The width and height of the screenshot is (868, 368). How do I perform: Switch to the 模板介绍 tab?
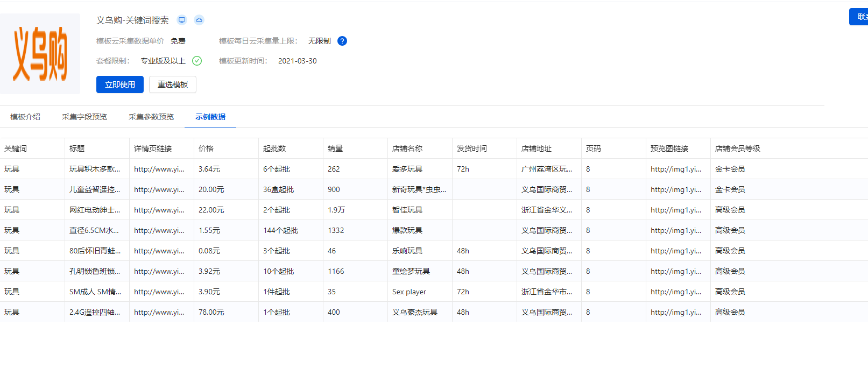(x=25, y=117)
